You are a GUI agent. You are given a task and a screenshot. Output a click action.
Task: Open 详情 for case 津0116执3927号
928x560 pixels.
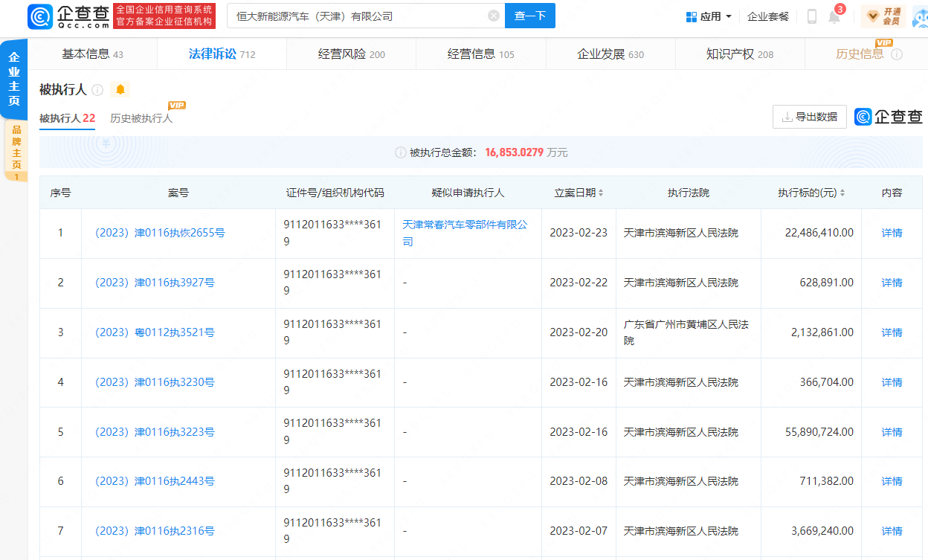892,283
